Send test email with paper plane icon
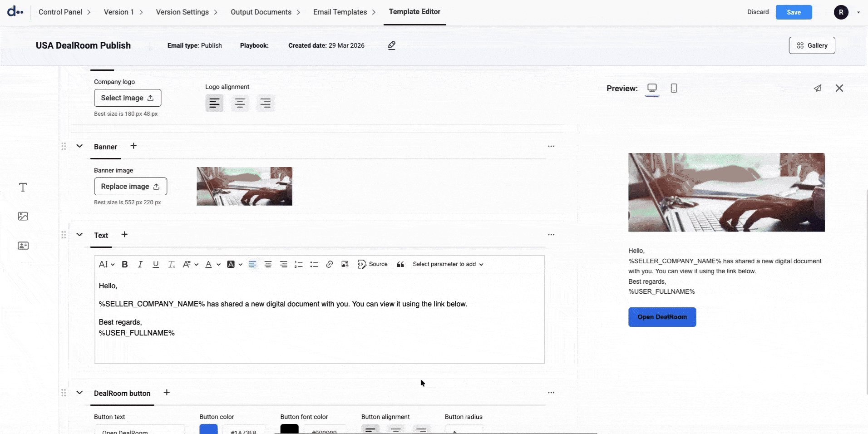868x434 pixels. tap(817, 88)
